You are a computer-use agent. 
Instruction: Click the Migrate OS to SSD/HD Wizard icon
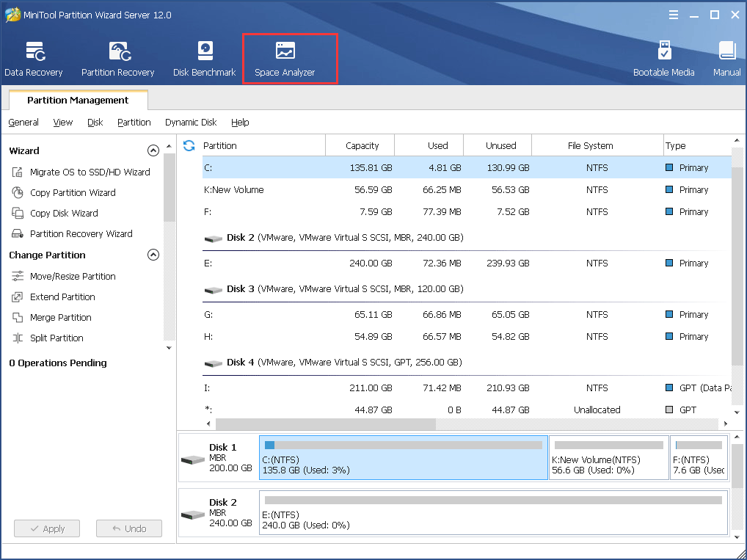[x=17, y=172]
